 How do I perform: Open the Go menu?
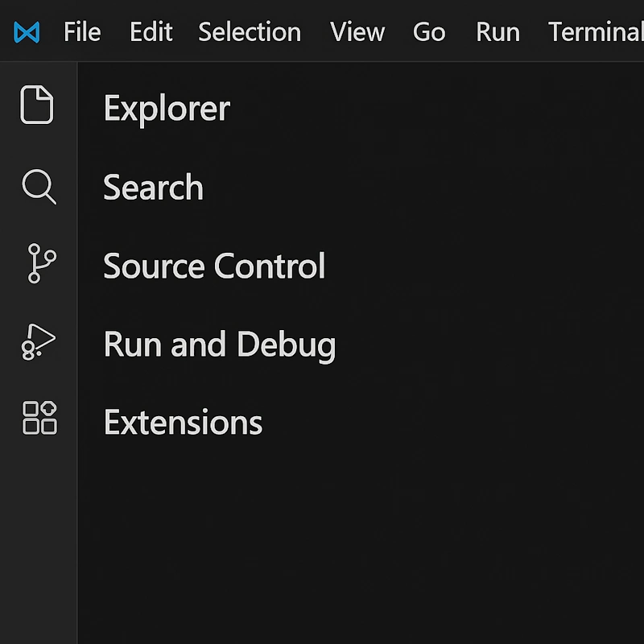click(429, 32)
